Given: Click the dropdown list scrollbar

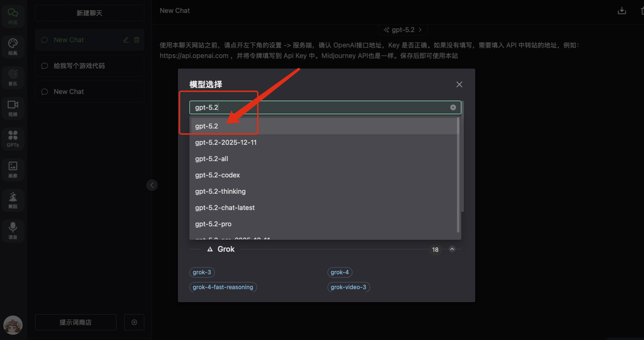Looking at the screenshot, I should click(458, 175).
